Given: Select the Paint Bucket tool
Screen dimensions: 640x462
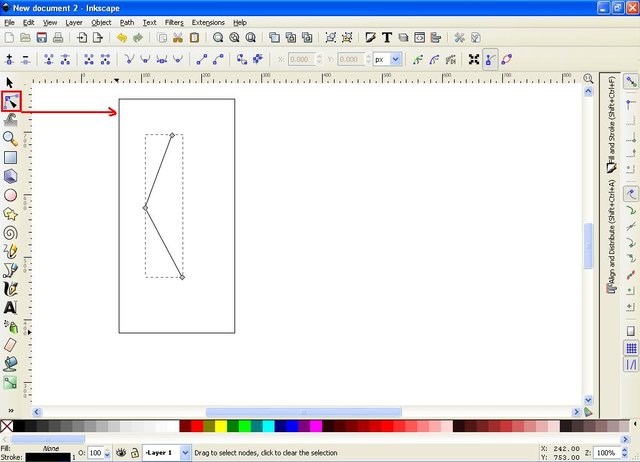Looking at the screenshot, I should click(10, 363).
